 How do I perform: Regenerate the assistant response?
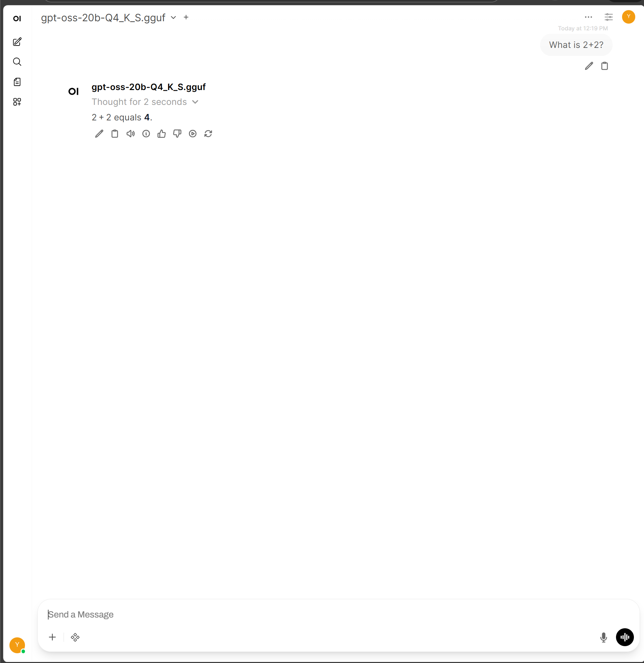[208, 134]
